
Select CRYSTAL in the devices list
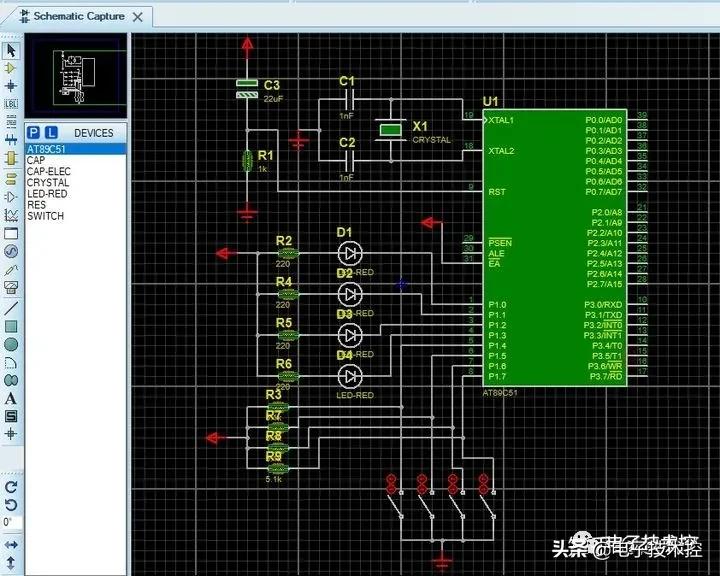[48, 183]
